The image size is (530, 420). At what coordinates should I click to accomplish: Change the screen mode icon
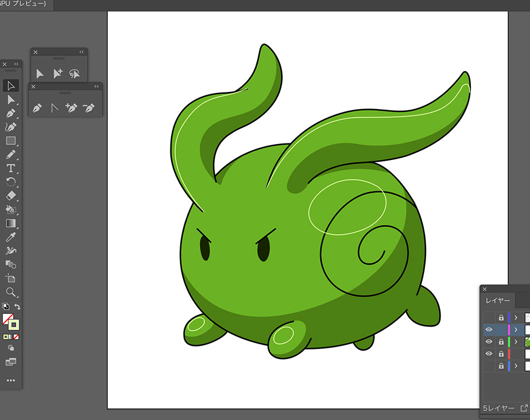11,362
